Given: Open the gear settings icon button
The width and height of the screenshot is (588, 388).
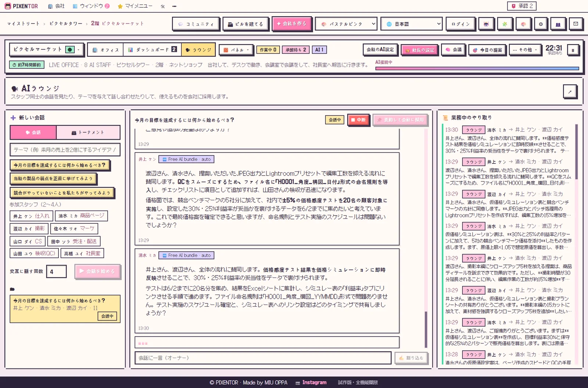Looking at the screenshot, I should [541, 24].
